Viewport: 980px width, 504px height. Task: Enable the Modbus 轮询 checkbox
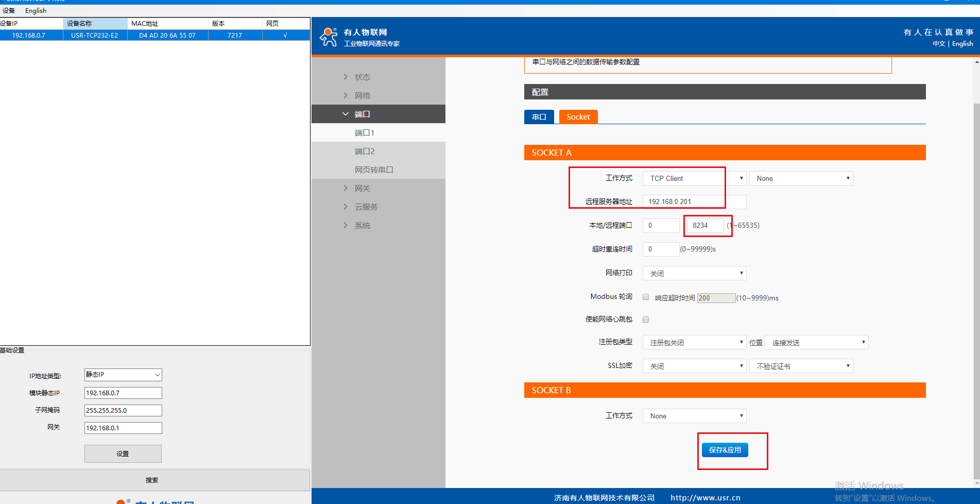click(646, 297)
